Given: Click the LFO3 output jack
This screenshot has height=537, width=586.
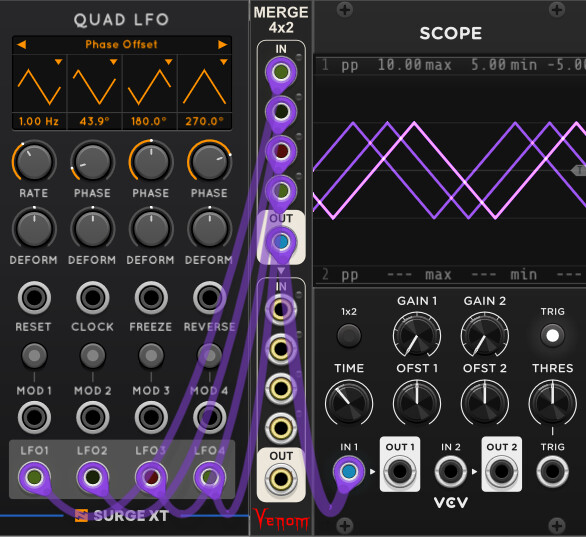Looking at the screenshot, I should [151, 477].
